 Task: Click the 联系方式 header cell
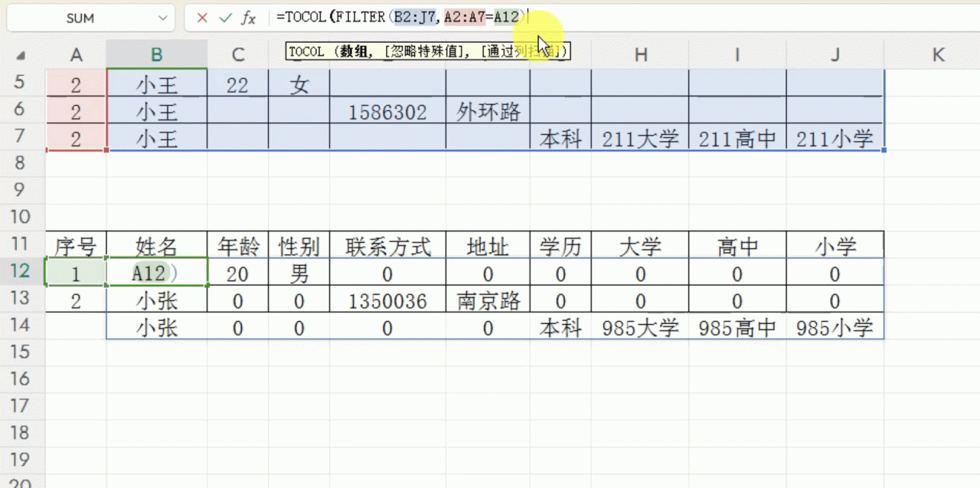387,245
